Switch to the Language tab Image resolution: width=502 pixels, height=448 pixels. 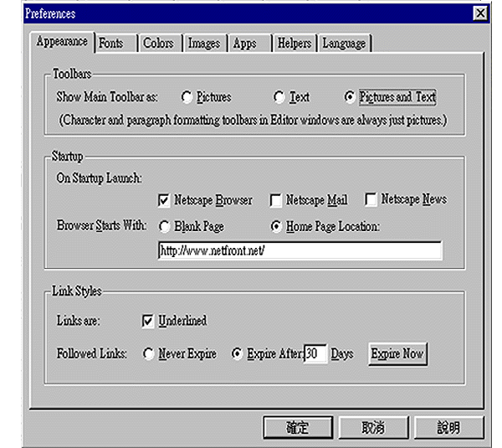click(x=345, y=43)
